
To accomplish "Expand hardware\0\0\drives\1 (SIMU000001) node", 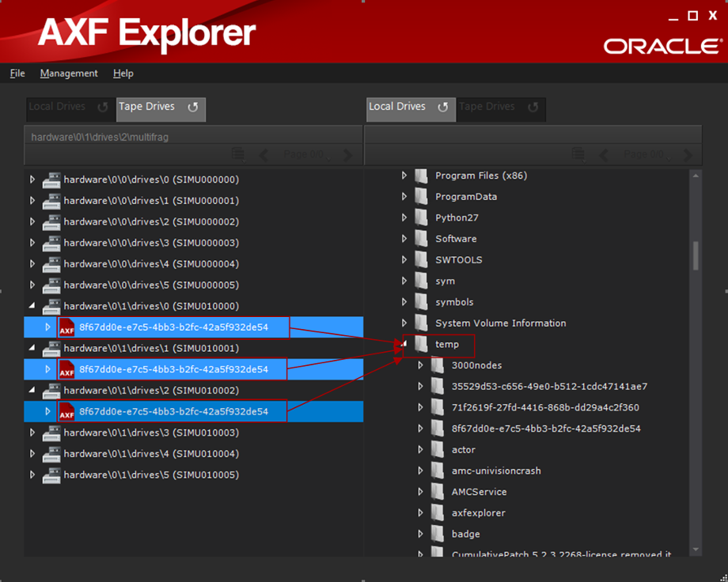I will tap(32, 201).
